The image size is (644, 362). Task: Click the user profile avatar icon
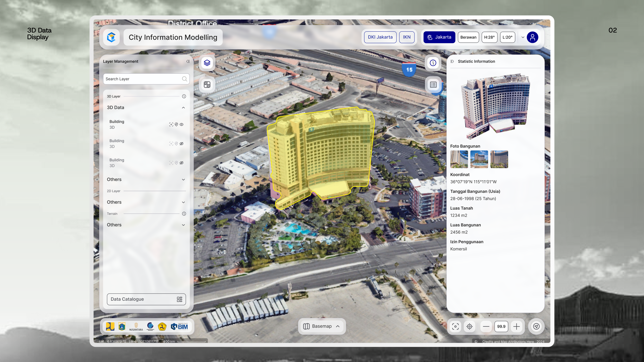tap(532, 37)
